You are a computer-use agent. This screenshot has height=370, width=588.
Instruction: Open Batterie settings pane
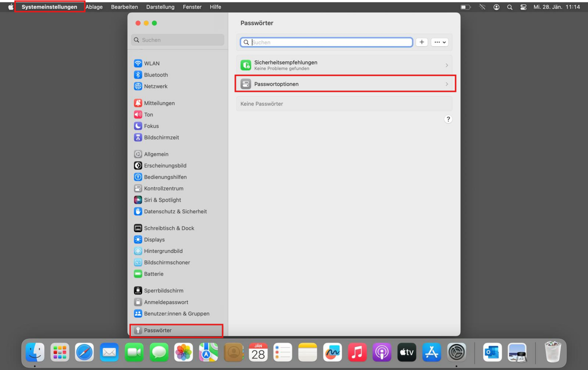[154, 274]
